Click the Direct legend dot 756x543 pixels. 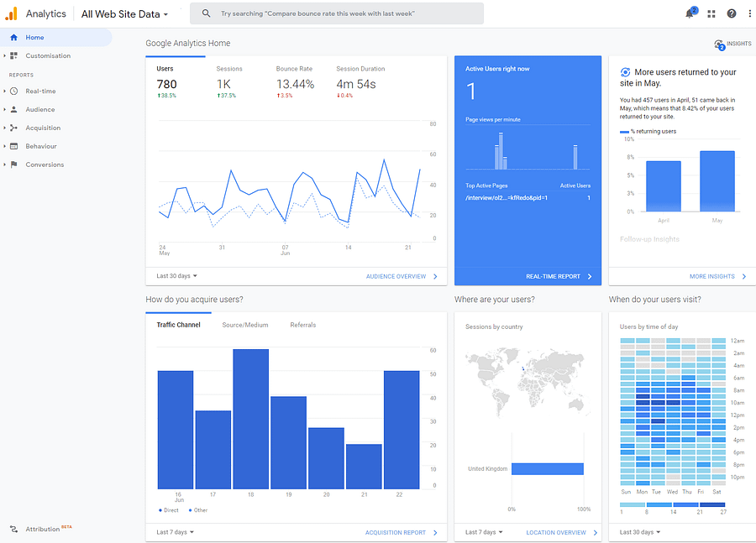coord(160,510)
